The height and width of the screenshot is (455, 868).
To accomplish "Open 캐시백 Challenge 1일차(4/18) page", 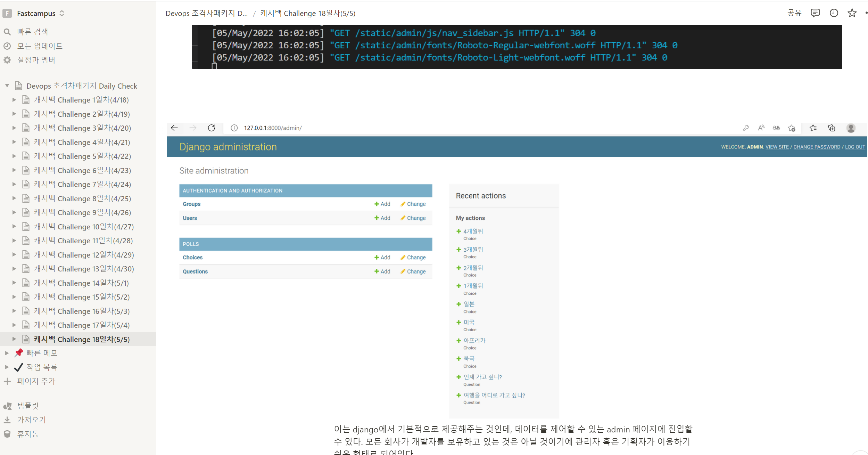I will (81, 100).
